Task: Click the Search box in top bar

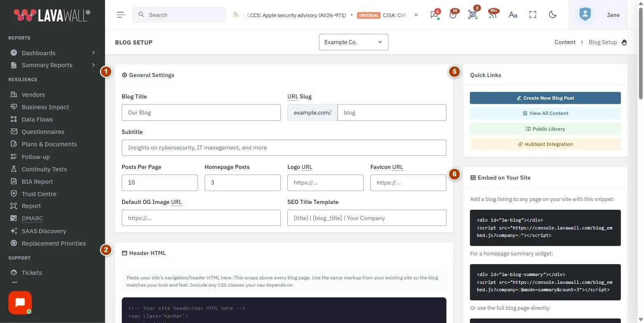Action: [179, 15]
